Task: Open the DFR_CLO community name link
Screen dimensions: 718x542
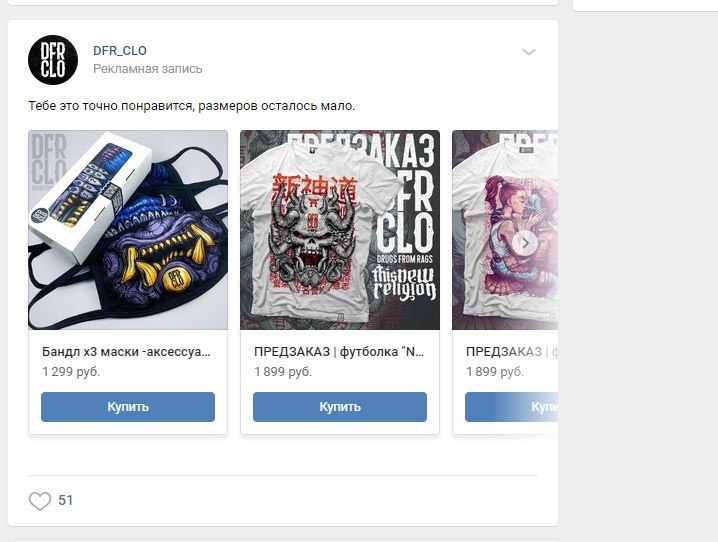Action: tap(120, 50)
